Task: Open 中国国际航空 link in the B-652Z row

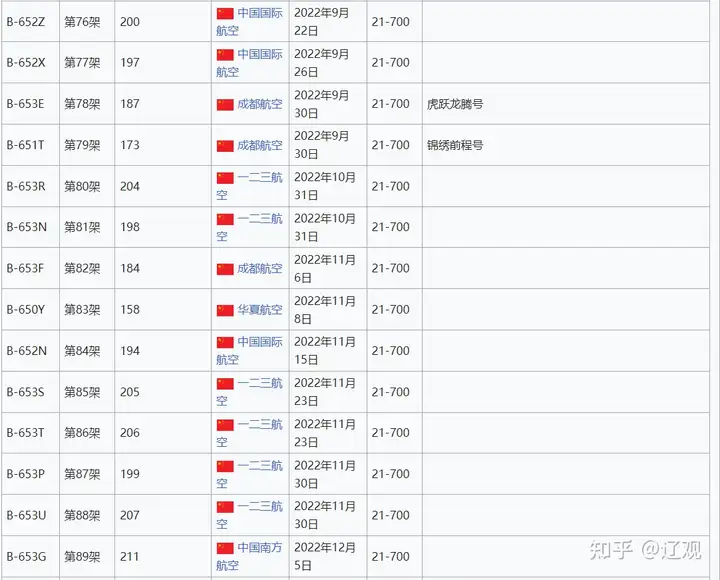Action: tap(249, 22)
